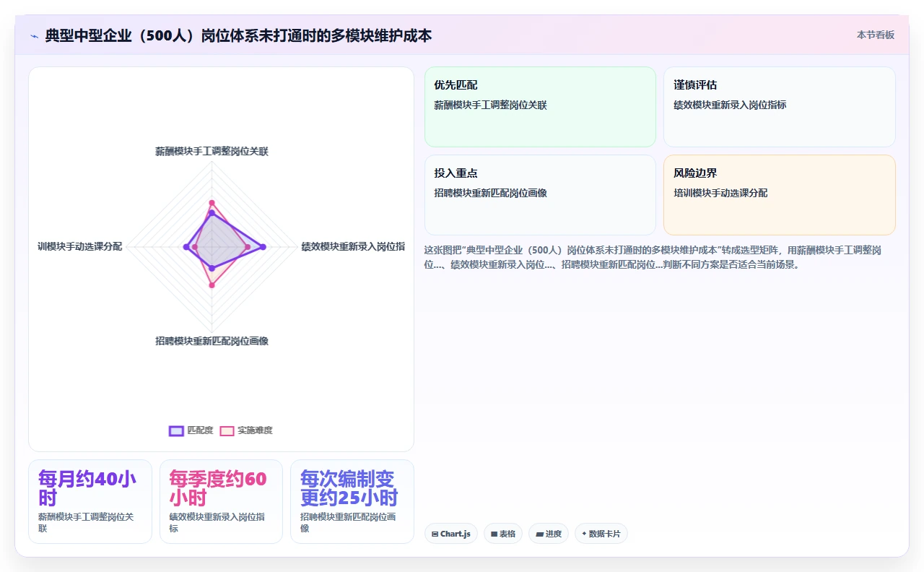Screen dimensions: 924x572
Task: Click the 进度 tag icon
Action: click(539, 534)
